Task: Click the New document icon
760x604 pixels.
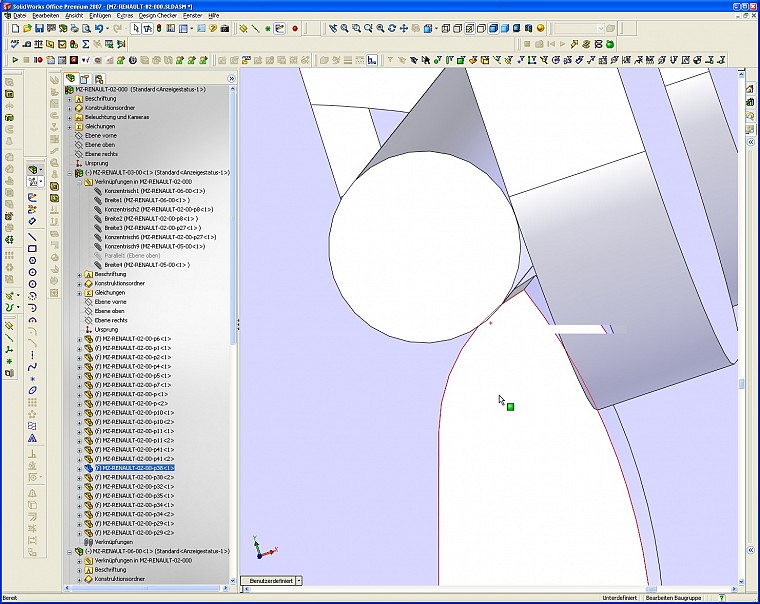Action: pyautogui.click(x=15, y=29)
